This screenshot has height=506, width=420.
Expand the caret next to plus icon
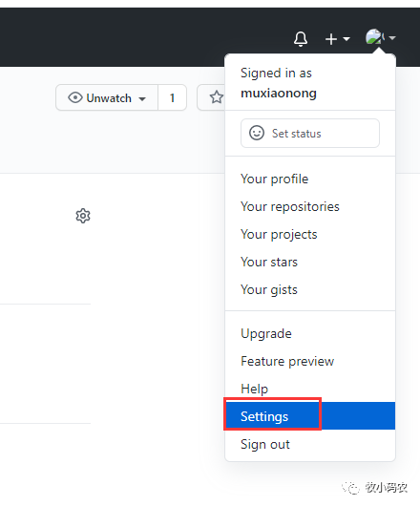coord(346,39)
